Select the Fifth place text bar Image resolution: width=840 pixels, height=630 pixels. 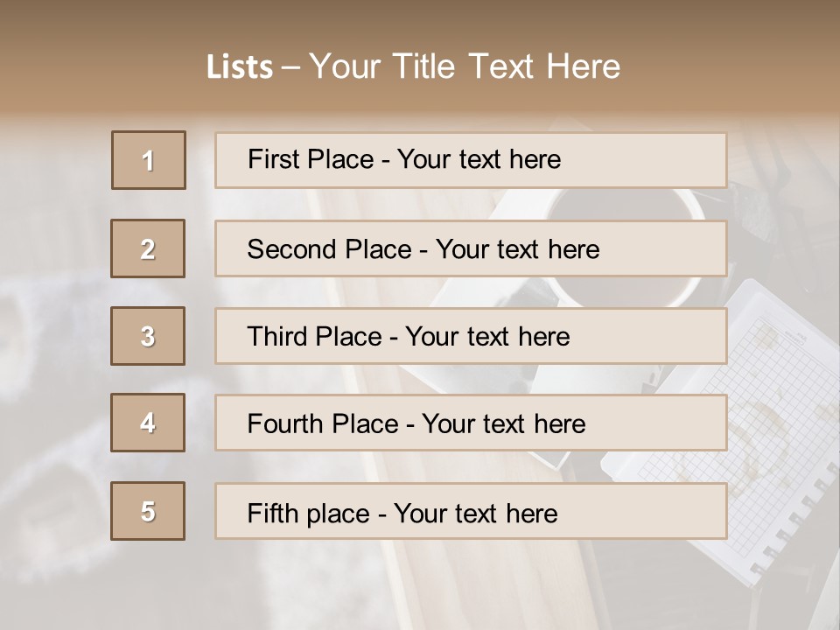471,511
